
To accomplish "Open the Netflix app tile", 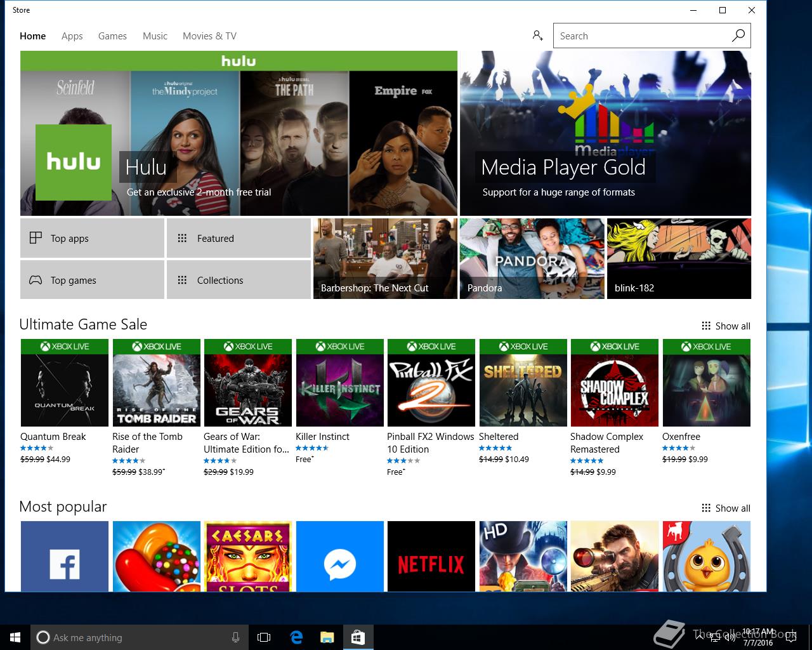I will (x=431, y=556).
